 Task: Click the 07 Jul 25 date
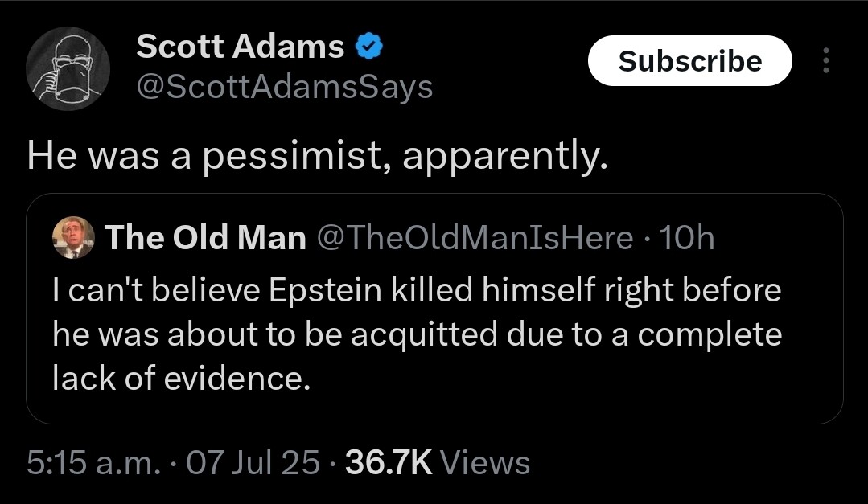tap(253, 462)
